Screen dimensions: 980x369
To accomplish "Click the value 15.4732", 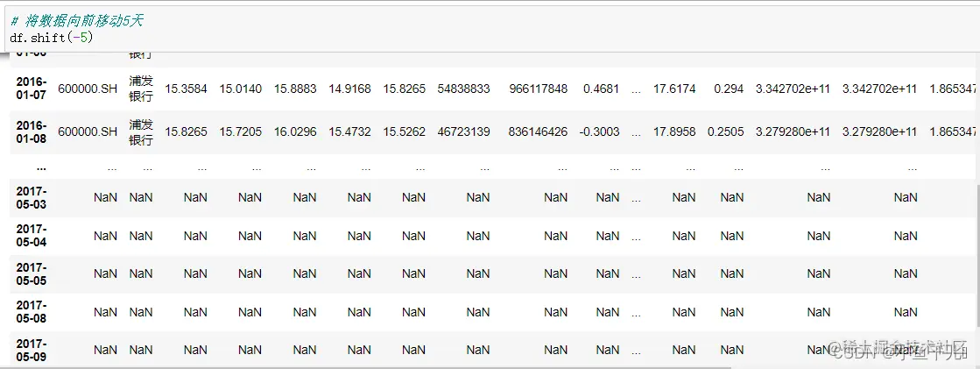I will click(350, 132).
